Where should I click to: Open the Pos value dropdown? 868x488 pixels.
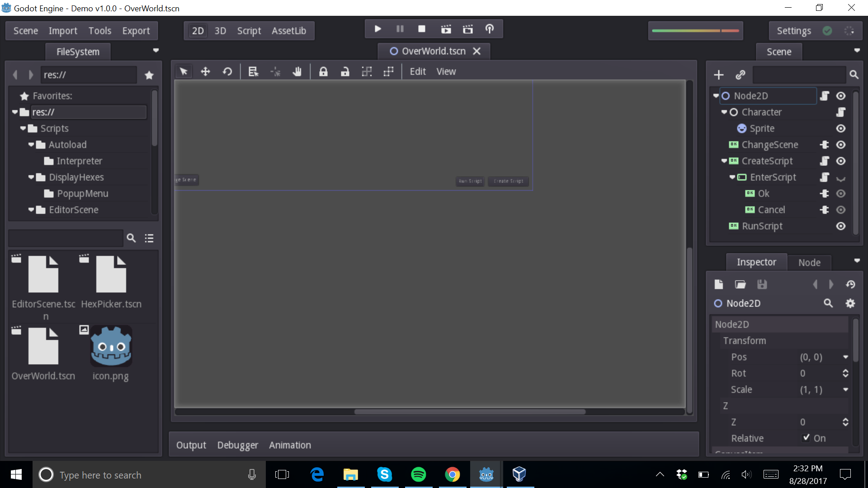(845, 357)
